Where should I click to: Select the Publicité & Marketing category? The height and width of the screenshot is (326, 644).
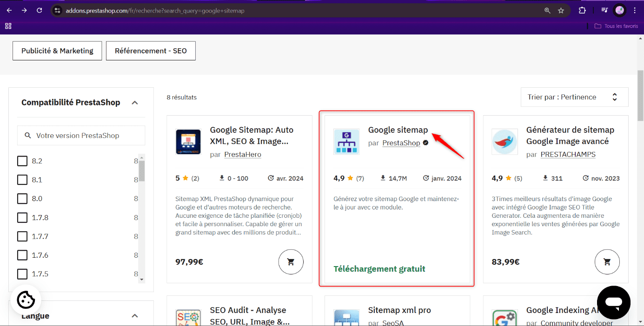(57, 51)
